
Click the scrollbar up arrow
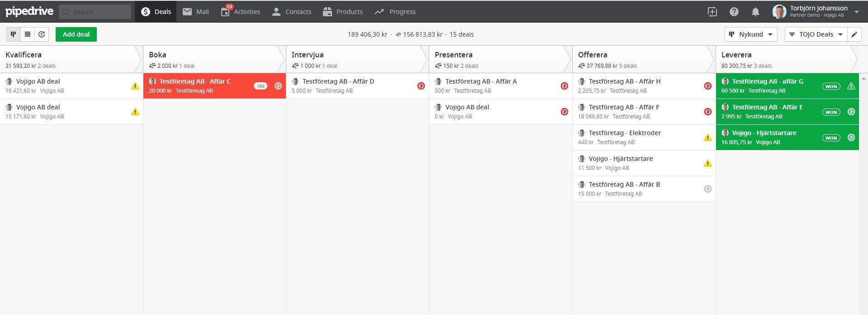coord(863,78)
